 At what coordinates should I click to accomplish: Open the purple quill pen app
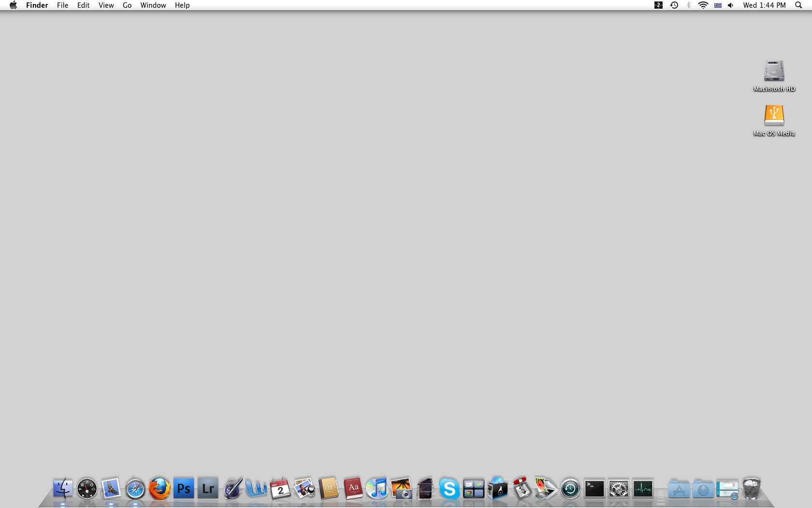click(x=232, y=489)
